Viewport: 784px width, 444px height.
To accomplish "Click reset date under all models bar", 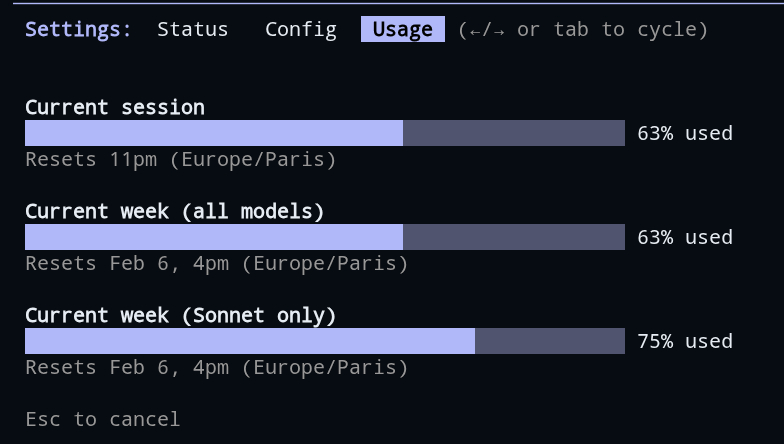I will (x=217, y=263).
